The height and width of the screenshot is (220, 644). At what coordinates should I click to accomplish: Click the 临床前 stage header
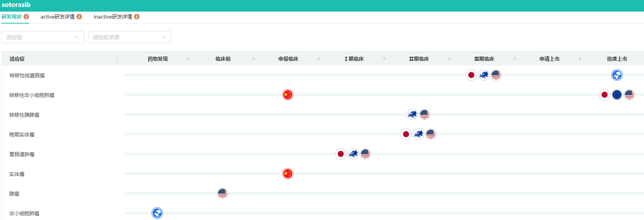223,59
